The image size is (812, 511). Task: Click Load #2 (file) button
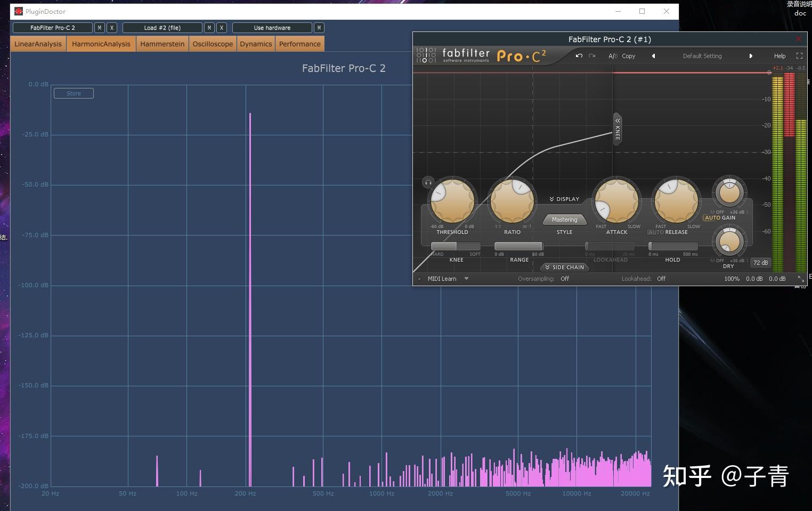(163, 28)
